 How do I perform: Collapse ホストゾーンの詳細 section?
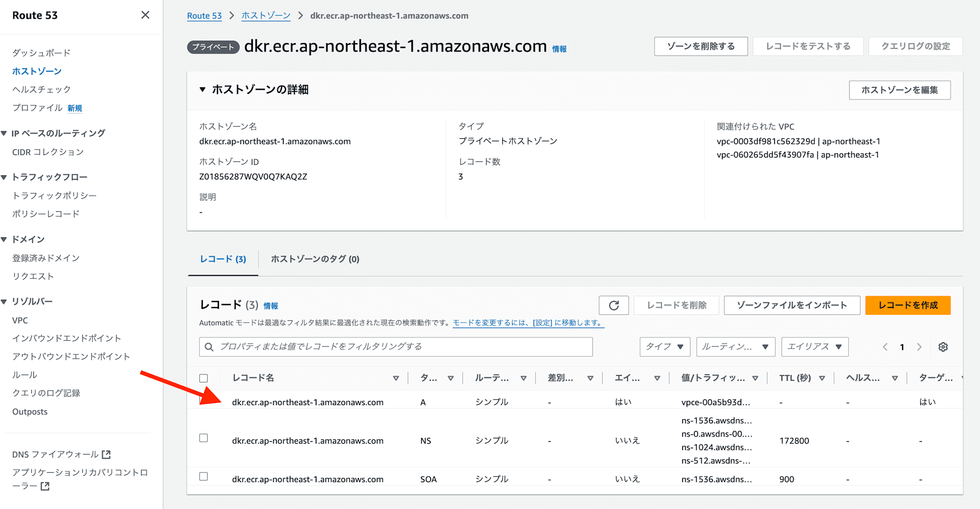pos(202,90)
